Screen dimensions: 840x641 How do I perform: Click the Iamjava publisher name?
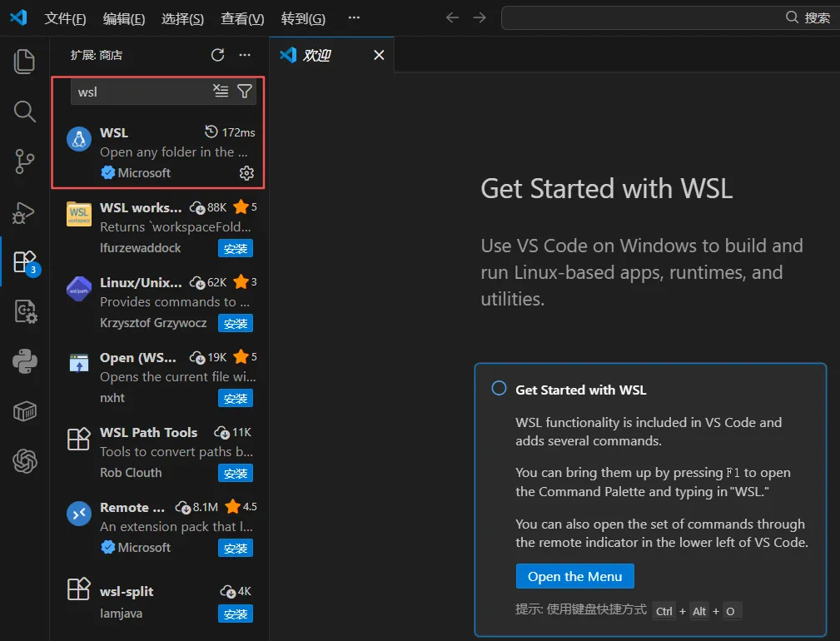(x=121, y=614)
